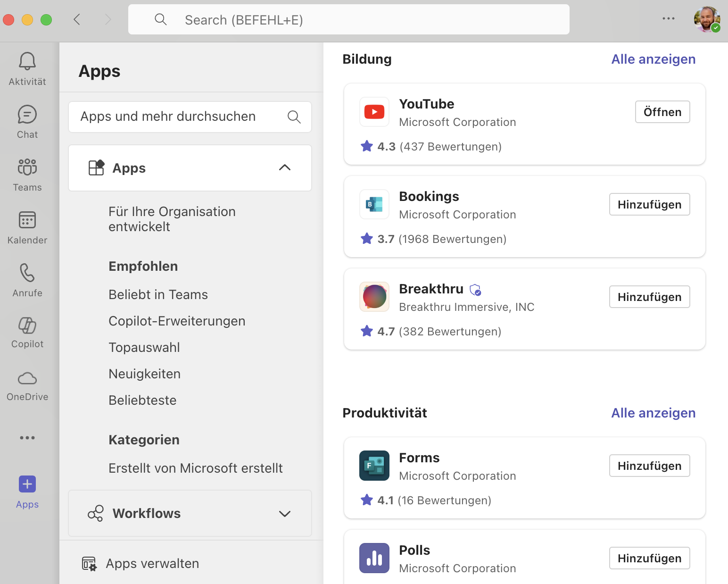Click the Empfohlen heading

pos(143,266)
